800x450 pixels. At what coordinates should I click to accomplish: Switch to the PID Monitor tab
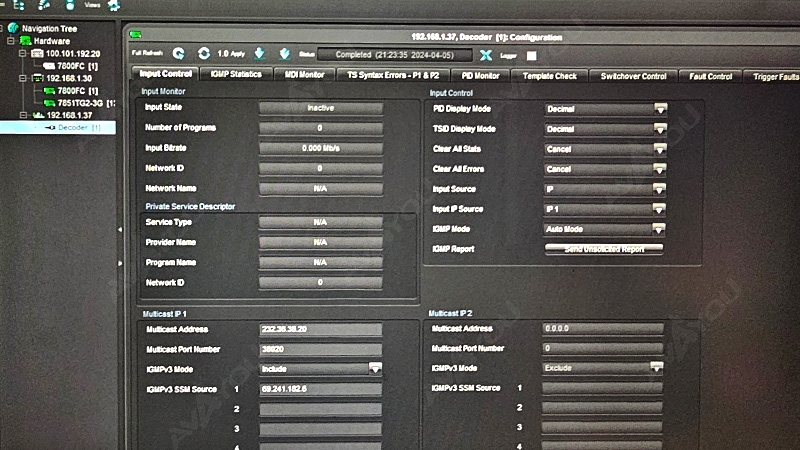[x=480, y=75]
